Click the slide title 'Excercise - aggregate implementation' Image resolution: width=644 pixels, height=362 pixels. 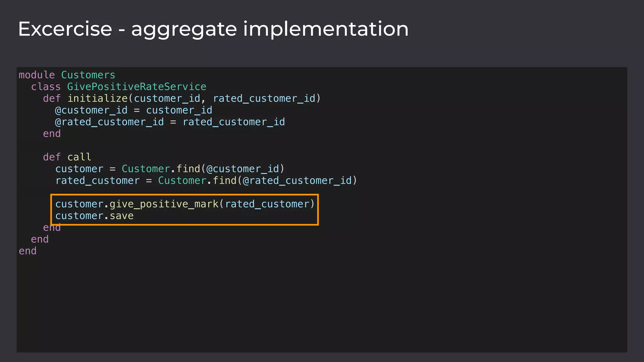(213, 29)
